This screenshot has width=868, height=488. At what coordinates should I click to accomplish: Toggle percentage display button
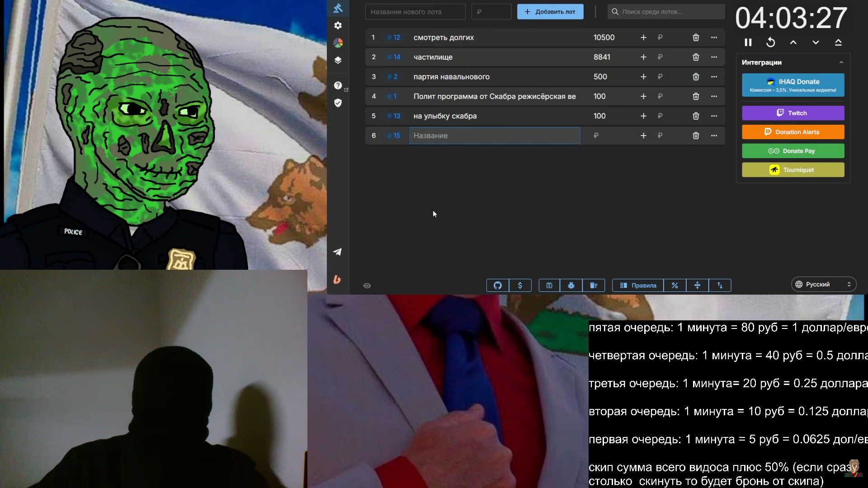tap(675, 285)
